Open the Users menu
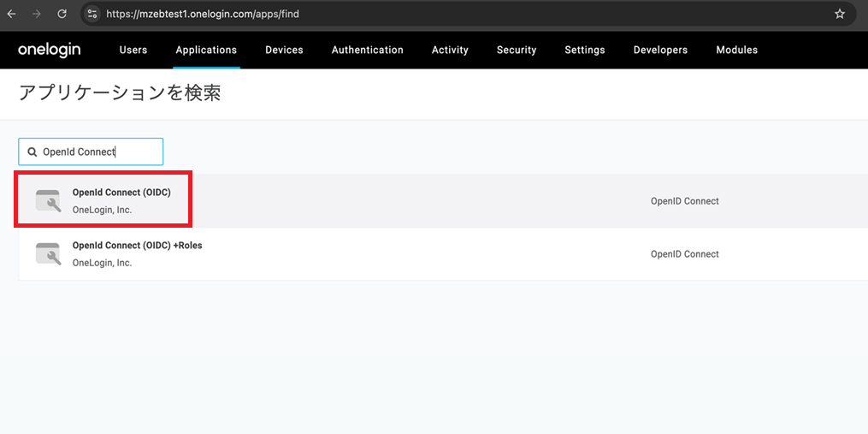This screenshot has width=868, height=434. point(133,51)
